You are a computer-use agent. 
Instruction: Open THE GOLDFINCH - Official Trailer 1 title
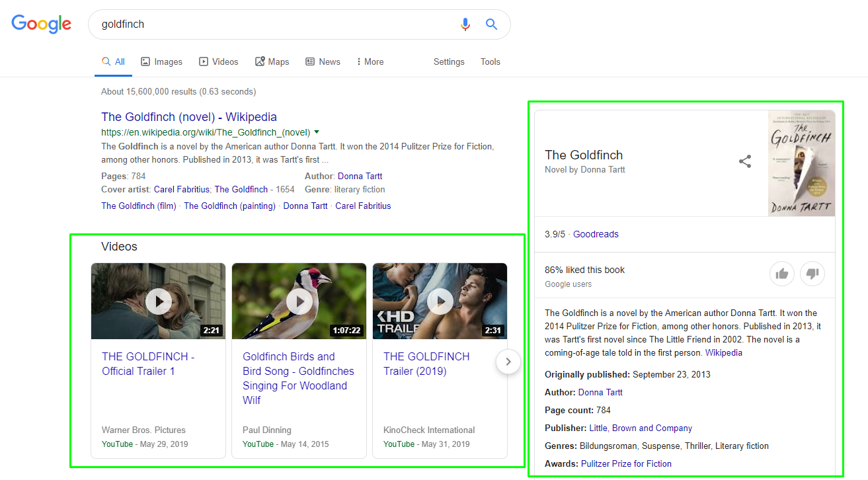pos(148,364)
